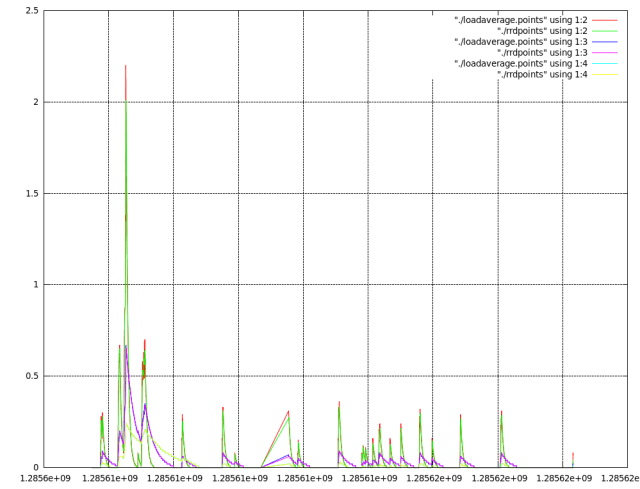The height and width of the screenshot is (489, 640).
Task: Select the "./rrdpoints" using 1:2 legend label
Action: point(542,31)
